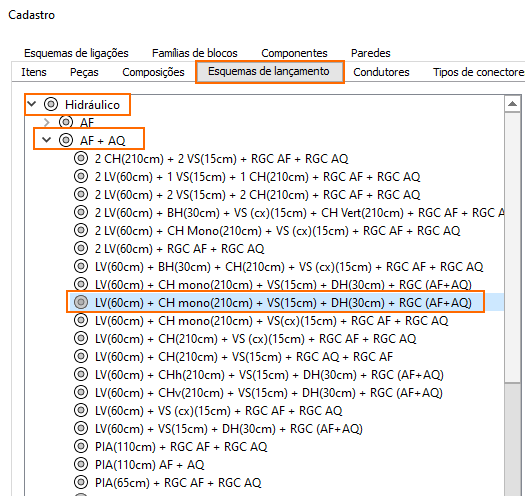This screenshot has height=496, width=525.
Task: Select LV(60cm) + VS (cx)(15cm) + RGC AF + RGC AQ
Action: point(218,411)
